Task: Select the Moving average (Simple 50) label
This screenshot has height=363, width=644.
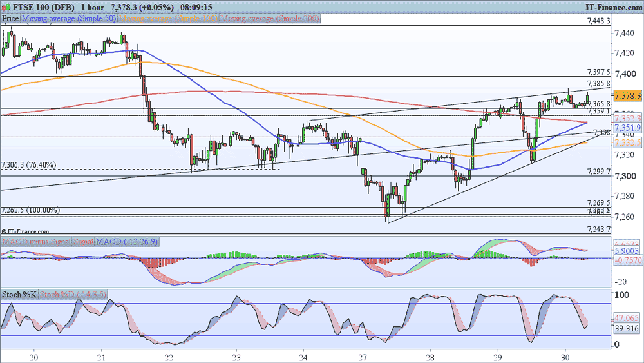Action: click(x=69, y=19)
